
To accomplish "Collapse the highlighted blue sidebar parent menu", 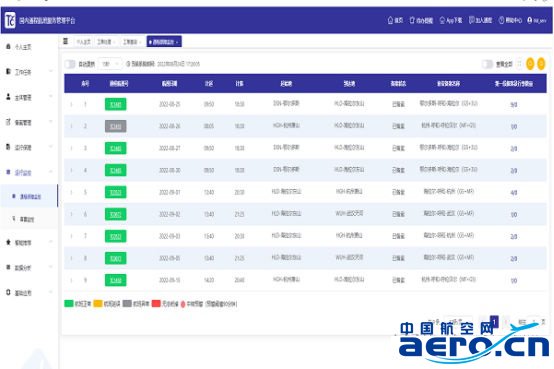I will (x=29, y=172).
